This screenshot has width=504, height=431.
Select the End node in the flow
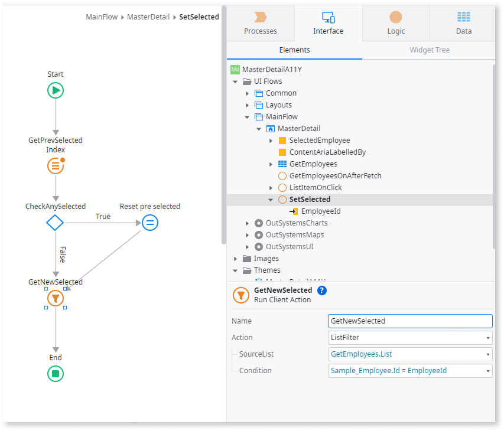[x=56, y=374]
